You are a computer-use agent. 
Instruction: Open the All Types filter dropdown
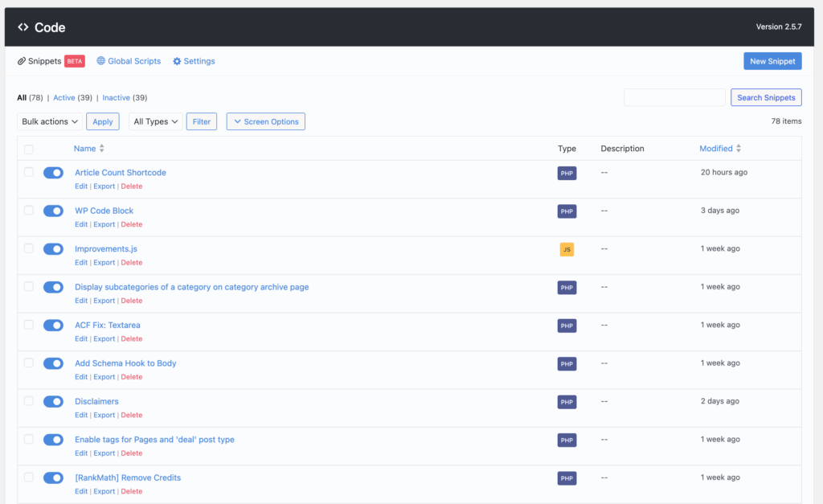[x=155, y=121]
